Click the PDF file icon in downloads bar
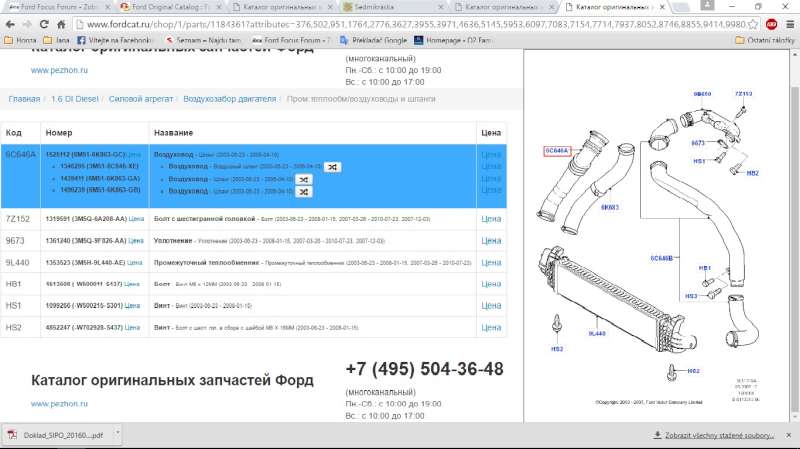The height and width of the screenshot is (449, 800). (13, 435)
